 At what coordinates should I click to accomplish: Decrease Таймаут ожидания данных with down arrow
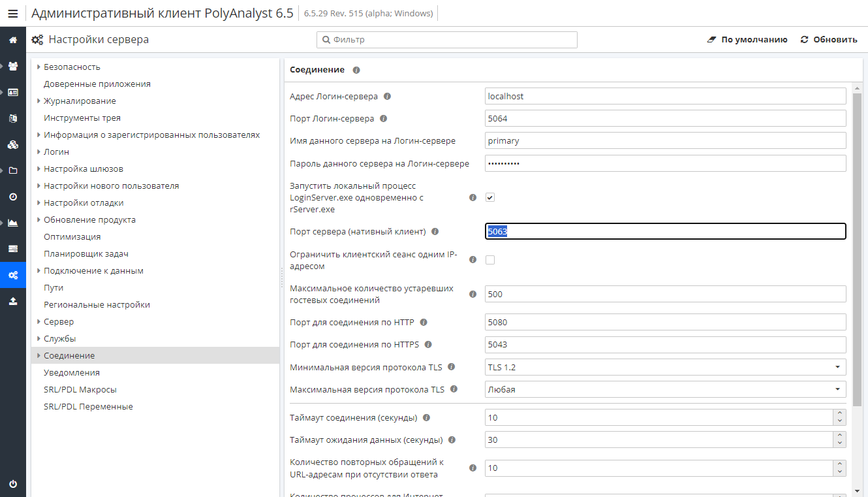[x=839, y=443]
